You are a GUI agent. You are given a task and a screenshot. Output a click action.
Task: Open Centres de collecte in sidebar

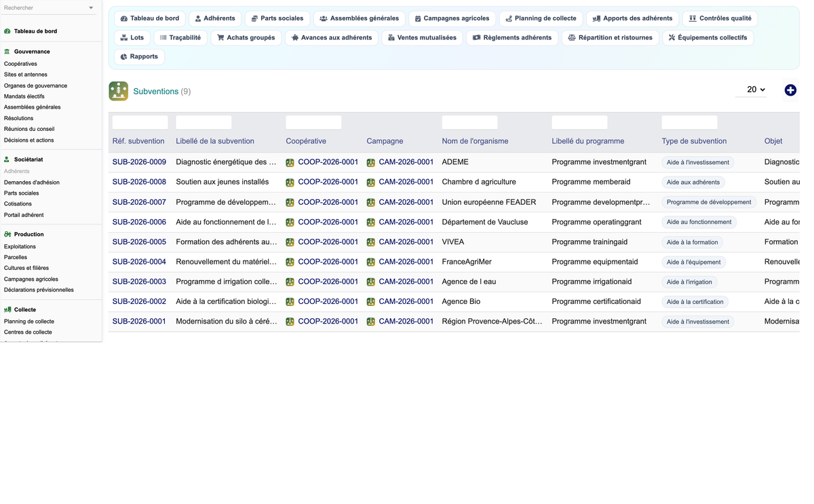28,332
